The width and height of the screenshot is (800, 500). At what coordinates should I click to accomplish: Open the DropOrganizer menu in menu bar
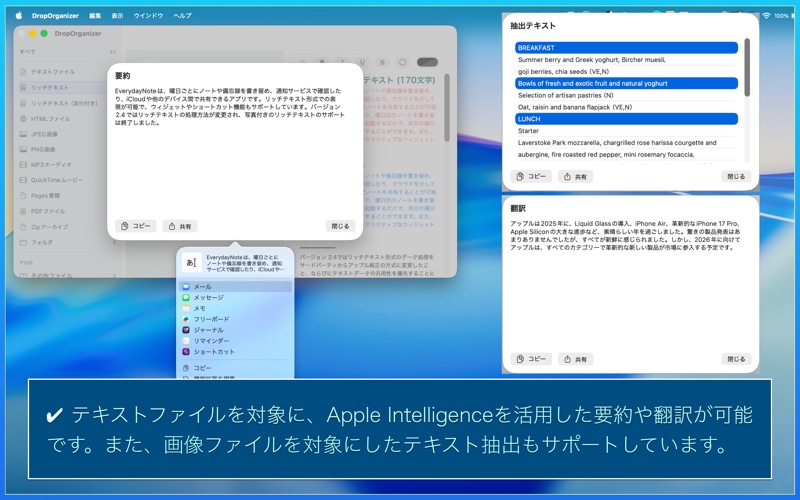click(55, 16)
